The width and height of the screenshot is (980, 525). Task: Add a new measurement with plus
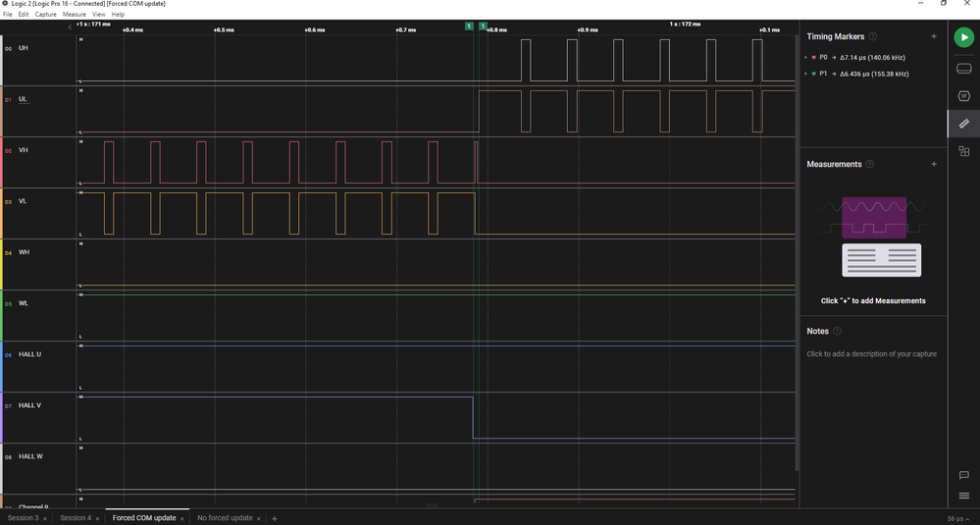[934, 165]
